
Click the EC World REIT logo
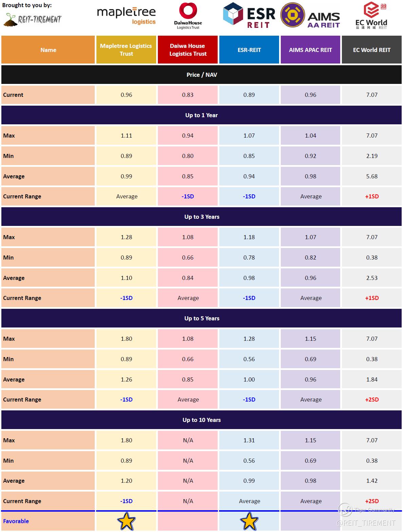coord(371,15)
